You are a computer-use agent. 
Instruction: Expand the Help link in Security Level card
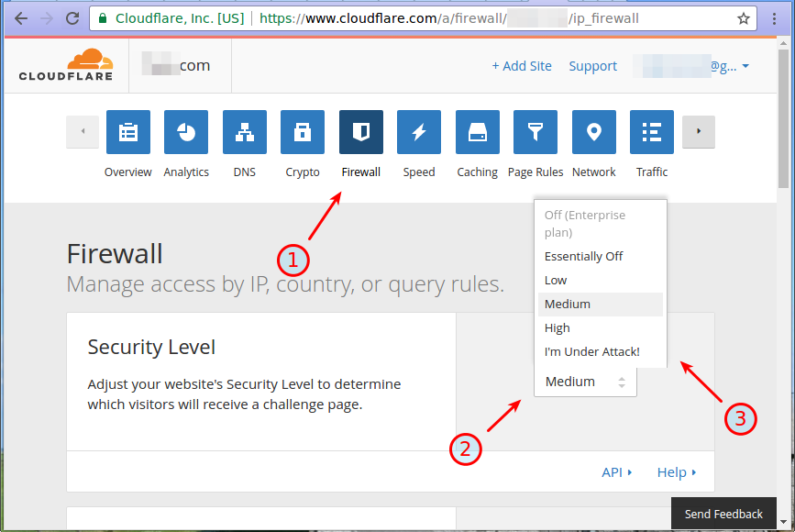click(677, 472)
